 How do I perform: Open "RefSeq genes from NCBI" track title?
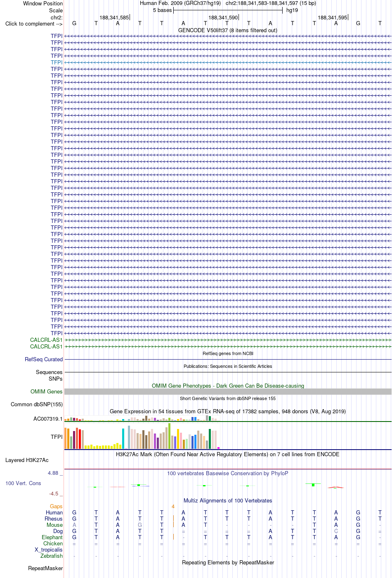pos(228,353)
